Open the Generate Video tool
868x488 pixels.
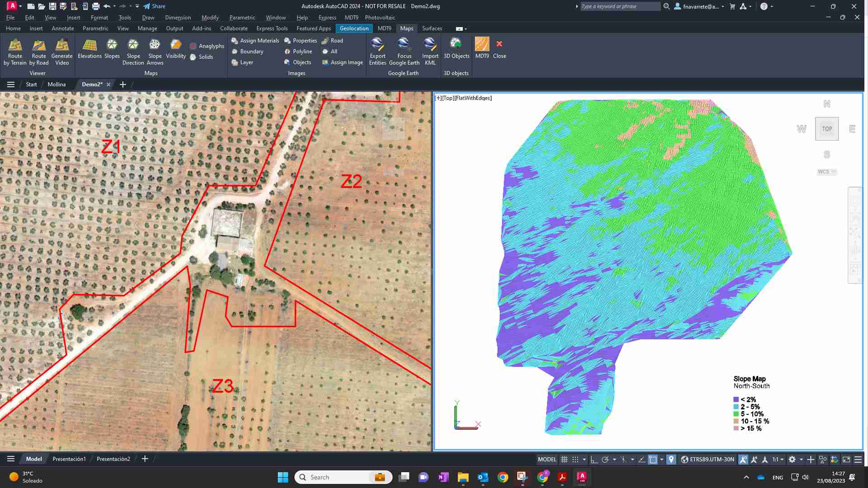pos(62,45)
